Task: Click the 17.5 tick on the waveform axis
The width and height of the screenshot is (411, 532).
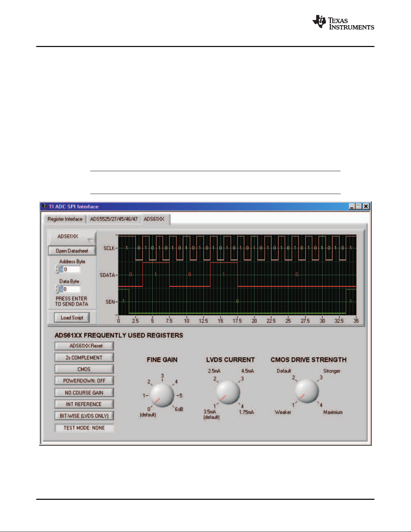Action: click(x=237, y=321)
